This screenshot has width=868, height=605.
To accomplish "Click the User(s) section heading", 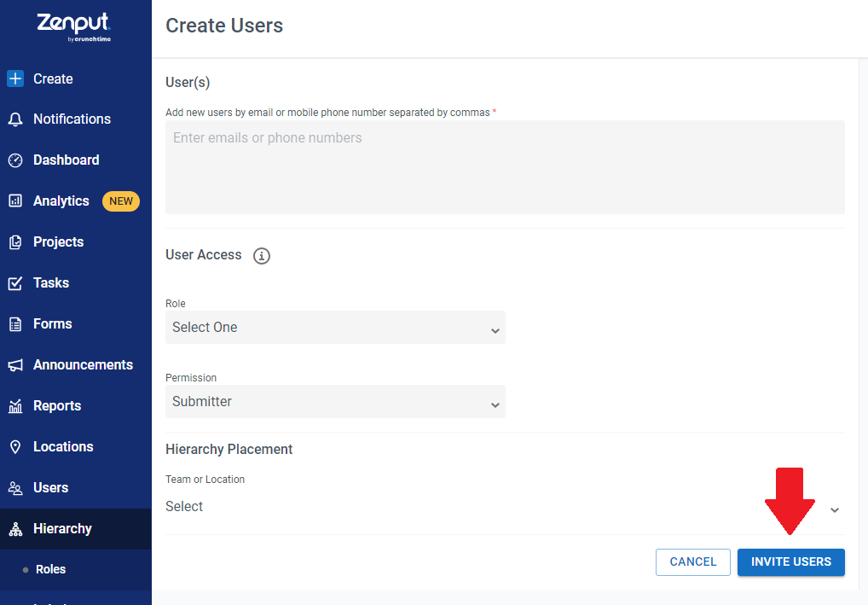I will click(x=188, y=83).
